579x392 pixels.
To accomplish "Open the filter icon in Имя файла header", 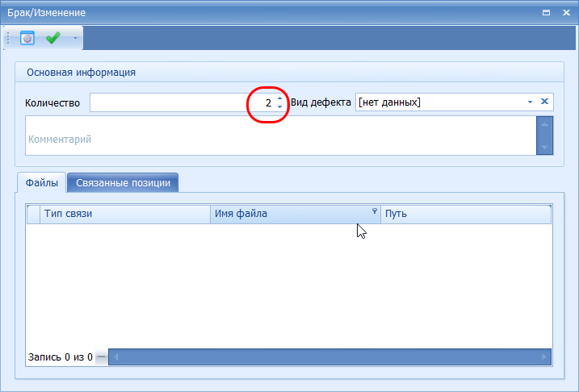I will point(374,211).
